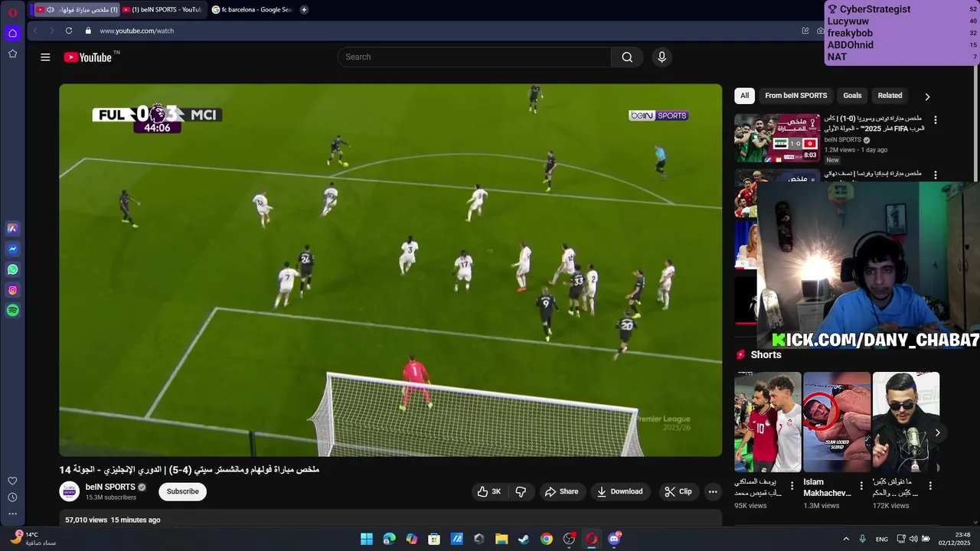Viewport: 980px width, 551px height.
Task: Open the short with the man in sunglasses
Action: pyautogui.click(x=906, y=422)
